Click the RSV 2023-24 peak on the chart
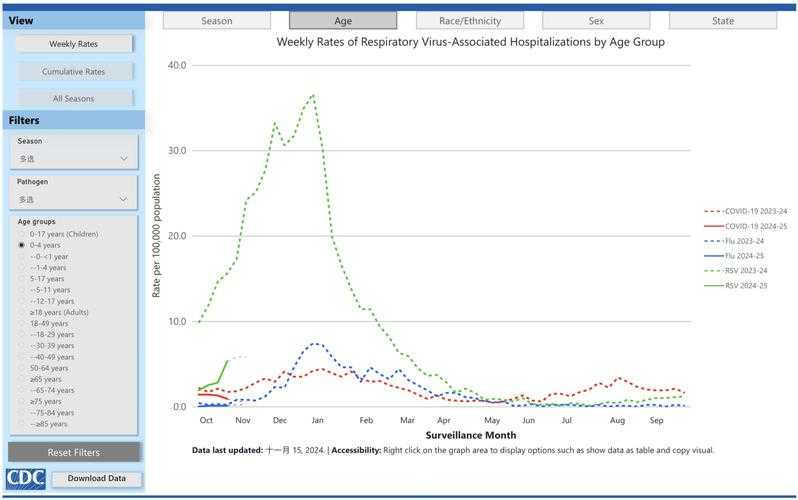 tap(313, 95)
